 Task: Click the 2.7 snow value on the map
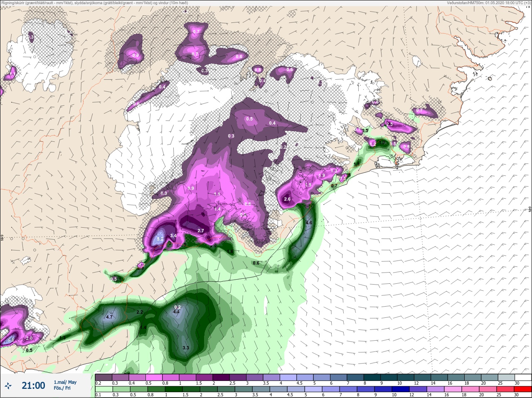pyautogui.click(x=201, y=231)
